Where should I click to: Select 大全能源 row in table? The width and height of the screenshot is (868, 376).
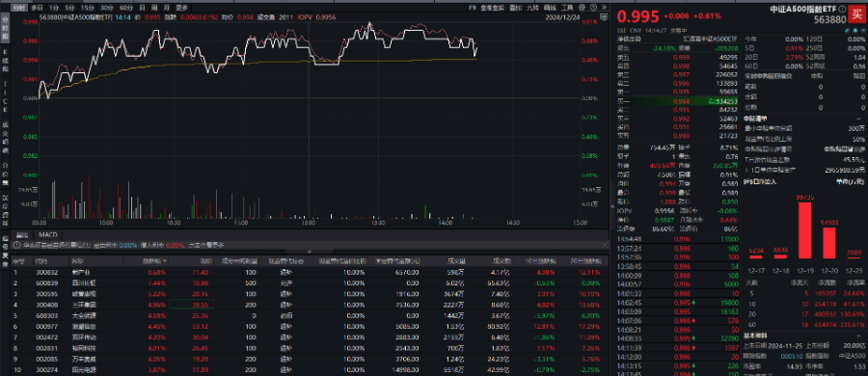[310, 314]
